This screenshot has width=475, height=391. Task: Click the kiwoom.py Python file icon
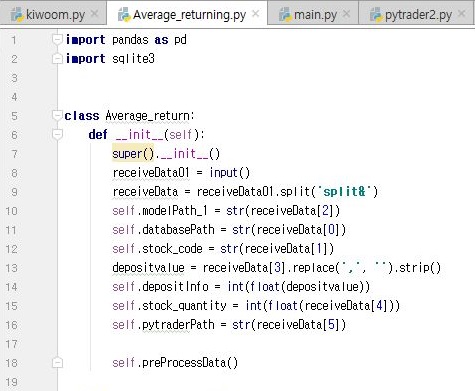coord(17,15)
